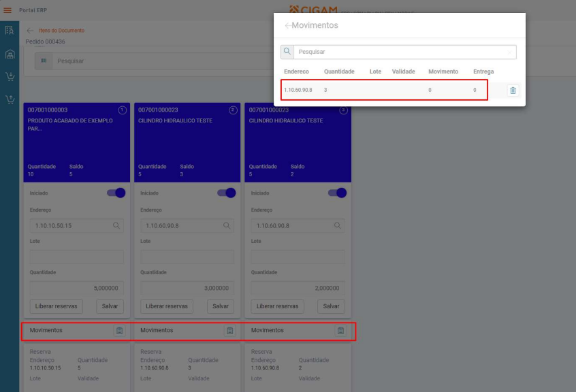
Task: Click the Itens do Documento link
Action: pos(62,31)
